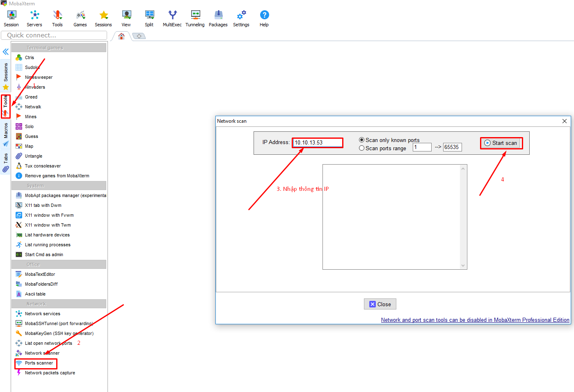Image resolution: width=574 pixels, height=392 pixels.
Task: Switch to the Sessions side tab
Action: [6, 76]
